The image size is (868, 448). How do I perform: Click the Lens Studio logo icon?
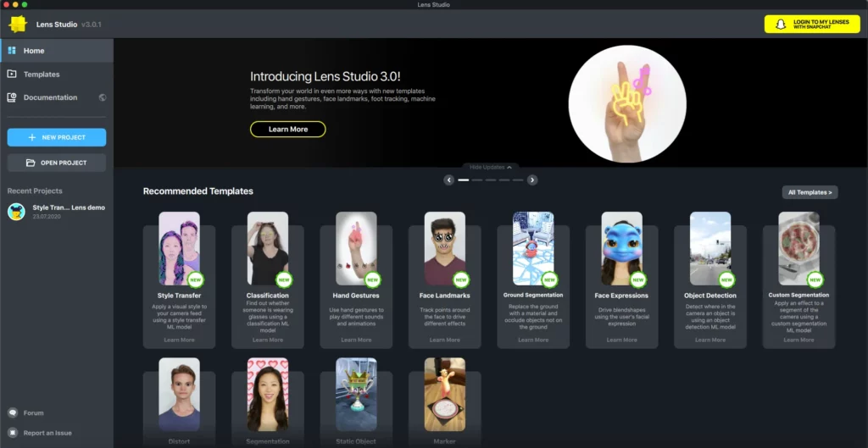(x=18, y=25)
